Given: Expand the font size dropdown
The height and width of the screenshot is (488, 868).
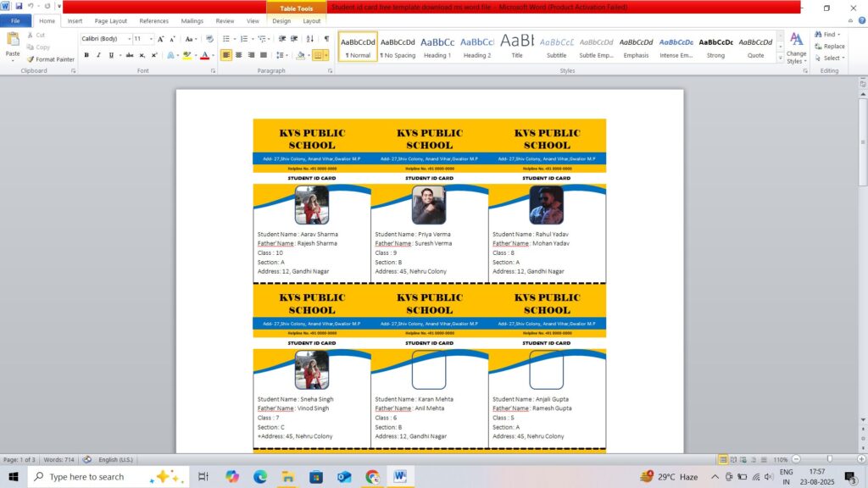Looking at the screenshot, I should coord(151,39).
